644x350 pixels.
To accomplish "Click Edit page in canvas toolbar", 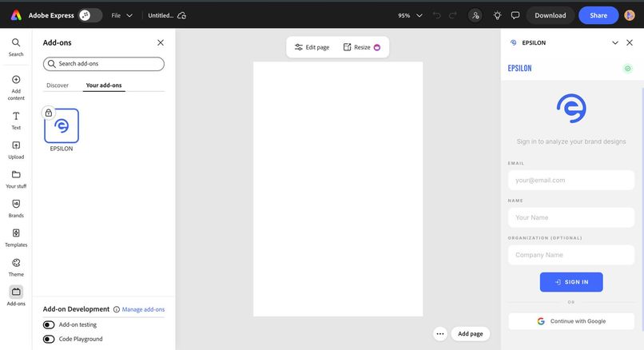I will pos(312,47).
